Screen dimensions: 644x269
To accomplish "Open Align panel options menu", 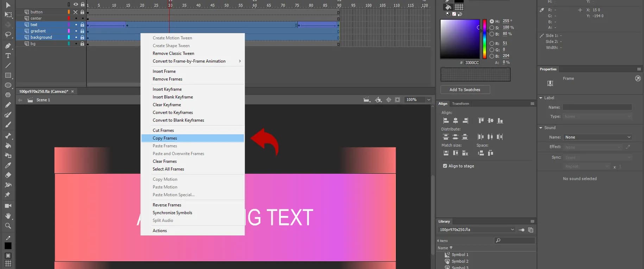I will [x=532, y=104].
